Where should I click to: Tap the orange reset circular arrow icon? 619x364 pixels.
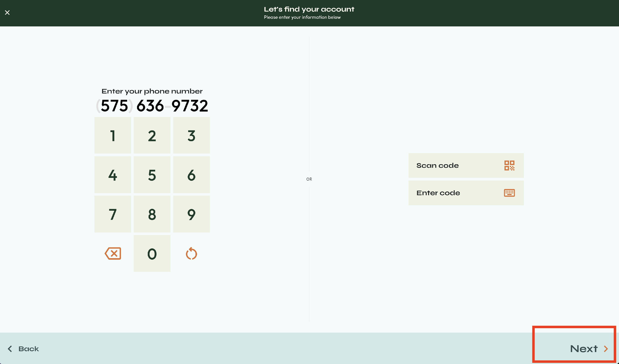pos(191,253)
